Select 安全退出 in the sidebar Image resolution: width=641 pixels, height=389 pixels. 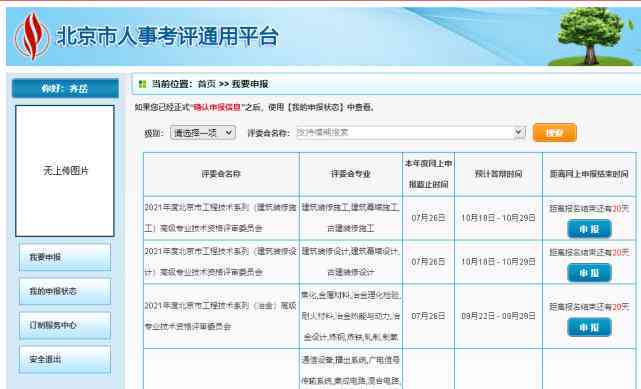[65, 360]
